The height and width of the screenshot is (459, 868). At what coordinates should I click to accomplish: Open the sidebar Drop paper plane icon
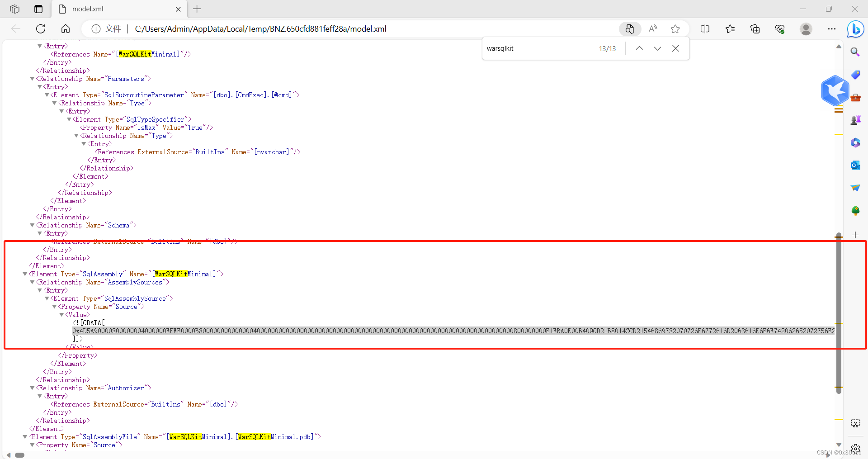point(855,188)
